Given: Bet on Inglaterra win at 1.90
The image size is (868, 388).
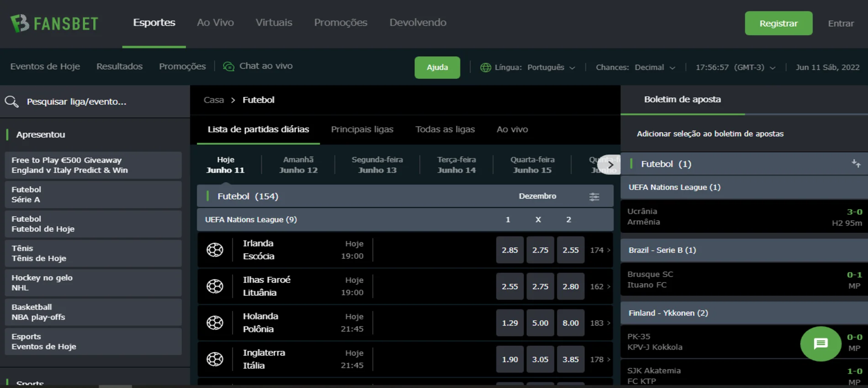Looking at the screenshot, I should (x=510, y=360).
